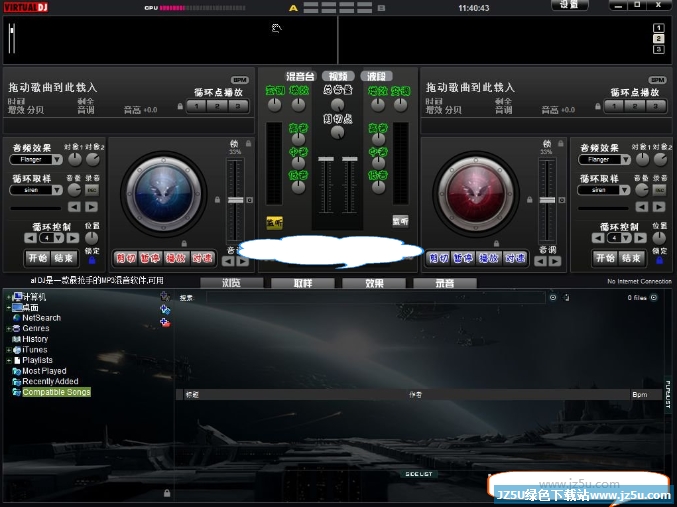
Task: Click the options icon next to 0 files
Action: coord(654,298)
